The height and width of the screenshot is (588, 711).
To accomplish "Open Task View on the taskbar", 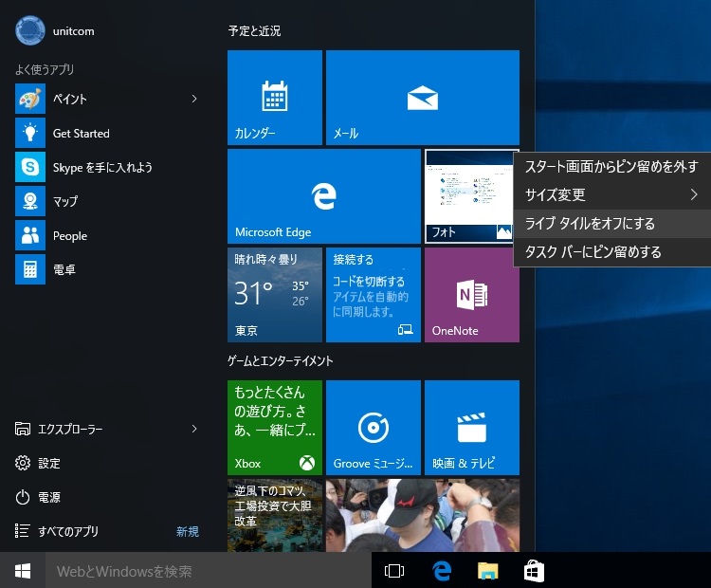I will pyautogui.click(x=394, y=571).
